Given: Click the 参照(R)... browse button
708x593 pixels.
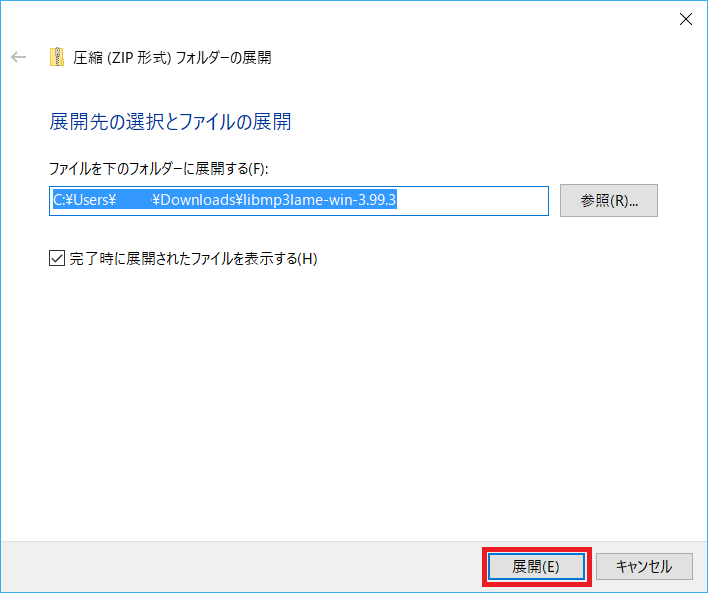Looking at the screenshot, I should [609, 201].
